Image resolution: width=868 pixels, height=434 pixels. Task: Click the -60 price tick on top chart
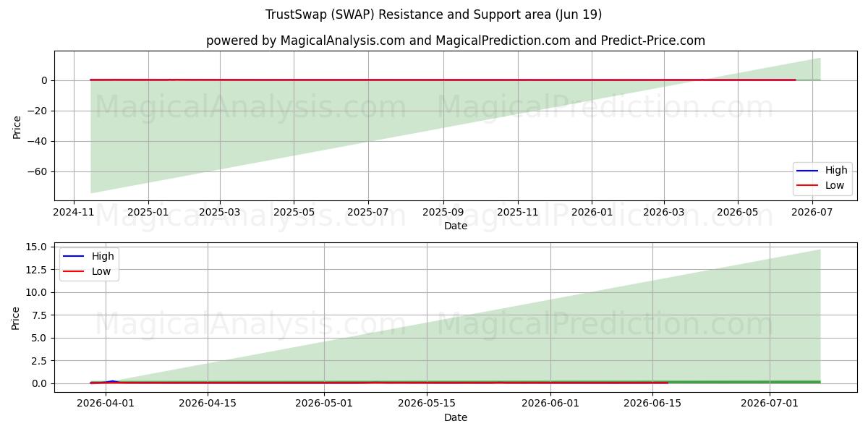[38, 171]
